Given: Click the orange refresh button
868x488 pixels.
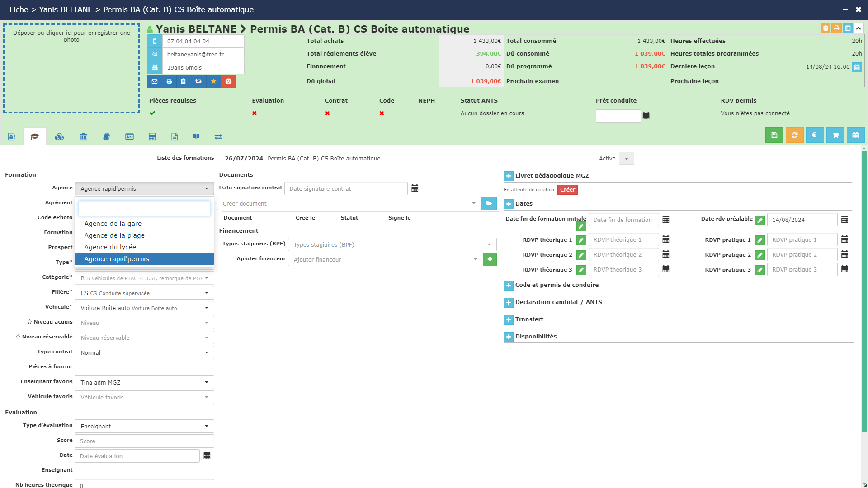Looking at the screenshot, I should pyautogui.click(x=794, y=135).
